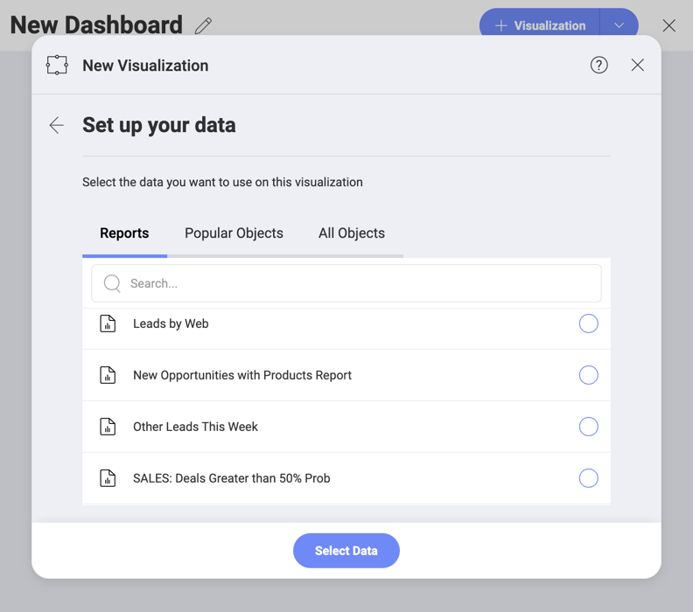Open the help question mark icon

click(598, 65)
